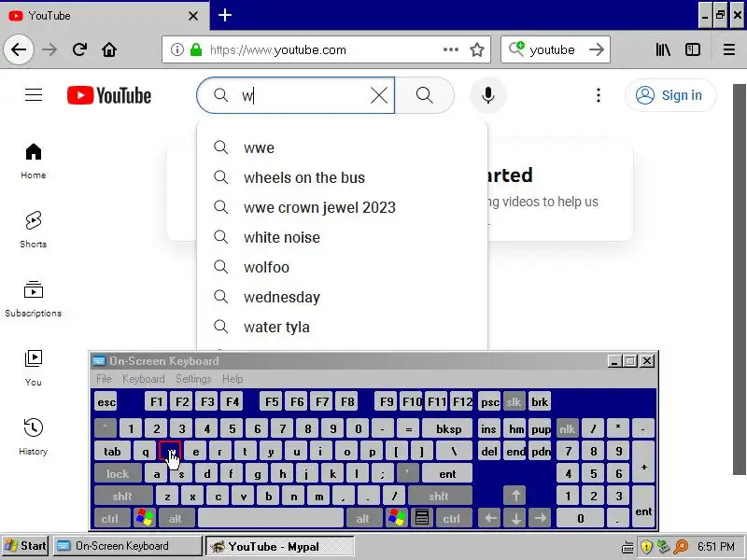The height and width of the screenshot is (560, 747).
Task: Open You in the YouTube sidebar
Action: pos(34,368)
